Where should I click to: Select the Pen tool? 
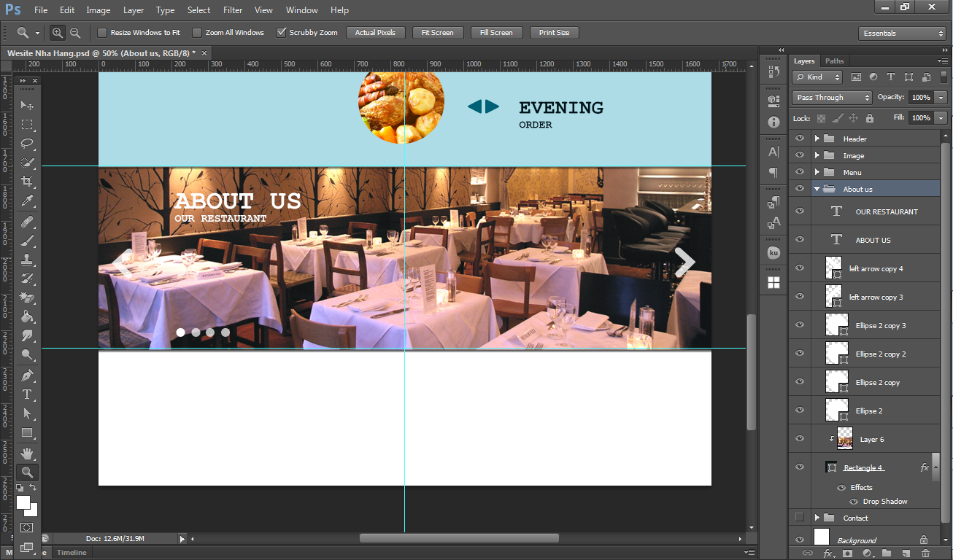pos(27,375)
